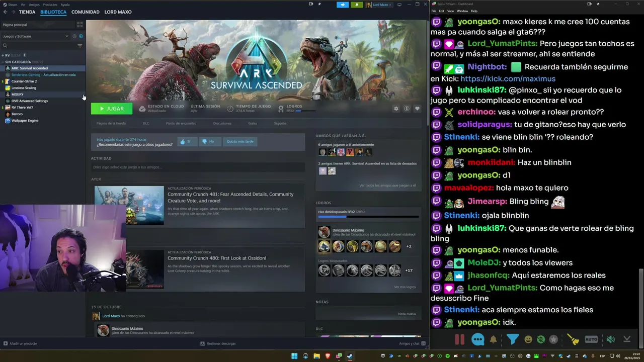
Task: Clear messages with yellow broom icon
Action: point(573,339)
